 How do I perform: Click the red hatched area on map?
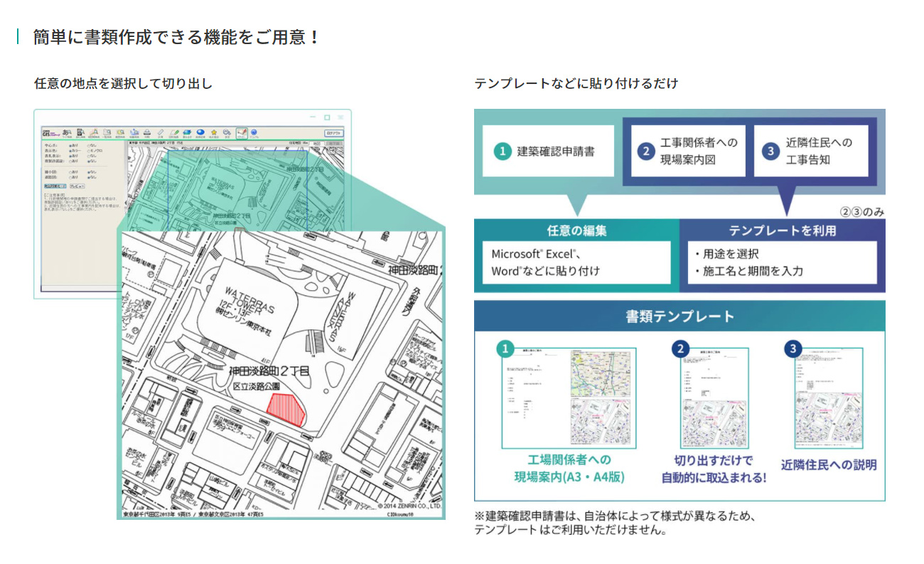(286, 409)
